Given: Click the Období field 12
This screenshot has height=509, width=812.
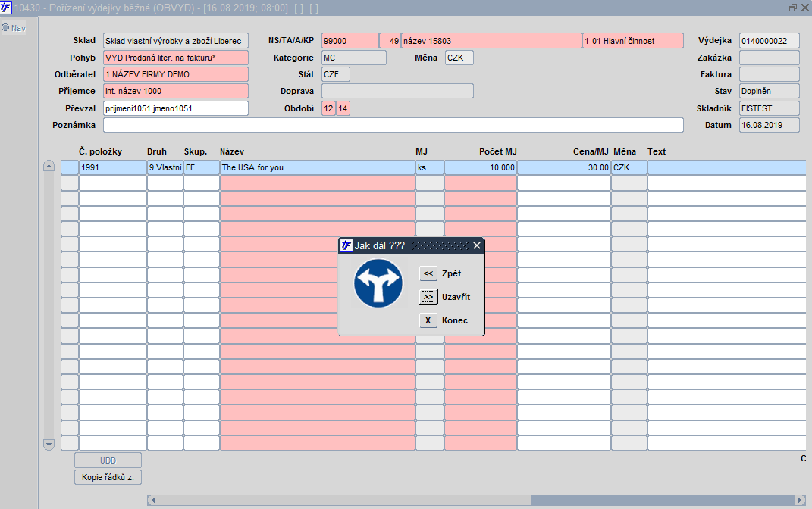Looking at the screenshot, I should click(x=328, y=108).
